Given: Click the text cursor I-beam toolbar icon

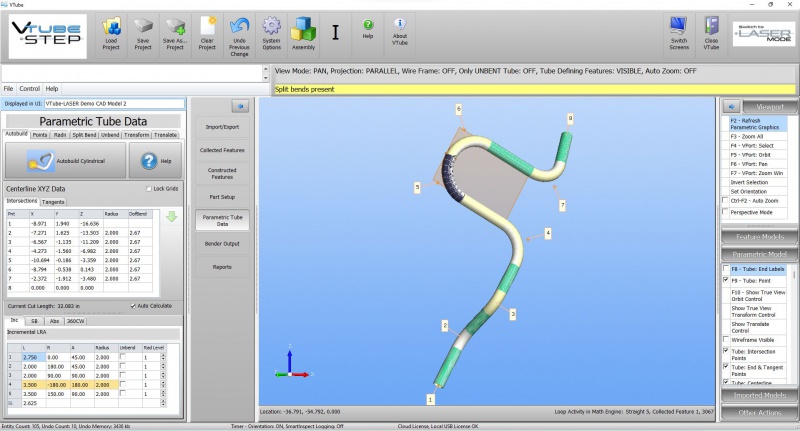Looking at the screenshot, I should point(335,33).
